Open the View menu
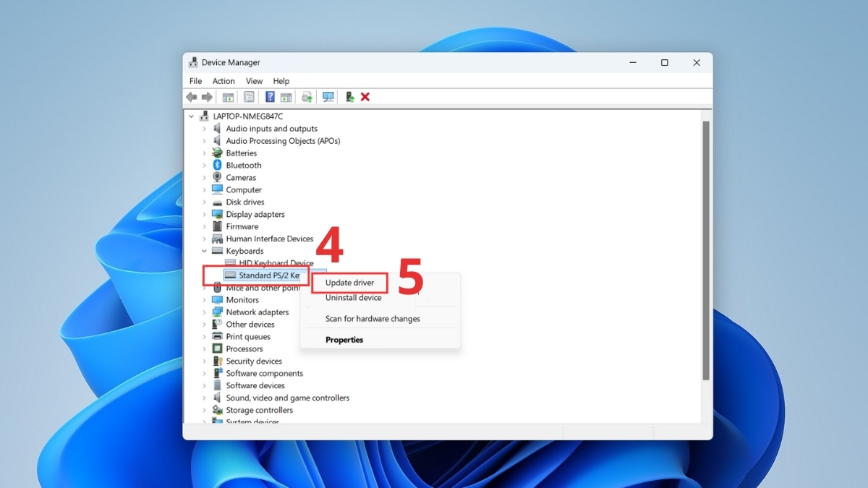 (x=254, y=80)
